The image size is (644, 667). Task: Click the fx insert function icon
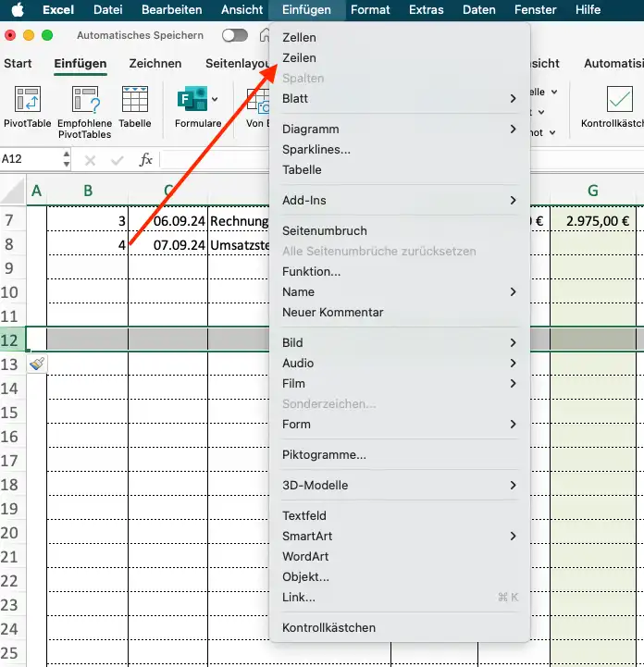(146, 159)
